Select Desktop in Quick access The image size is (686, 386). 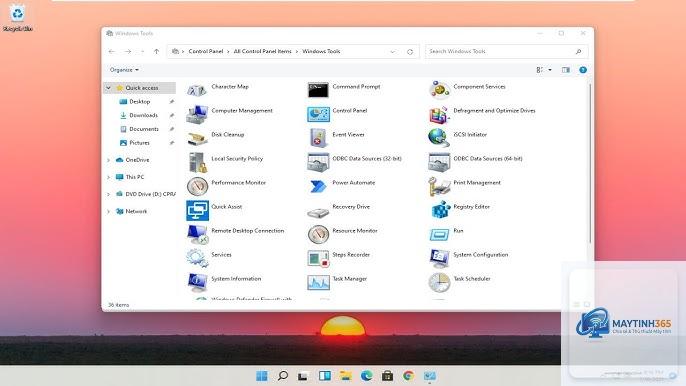click(140, 102)
